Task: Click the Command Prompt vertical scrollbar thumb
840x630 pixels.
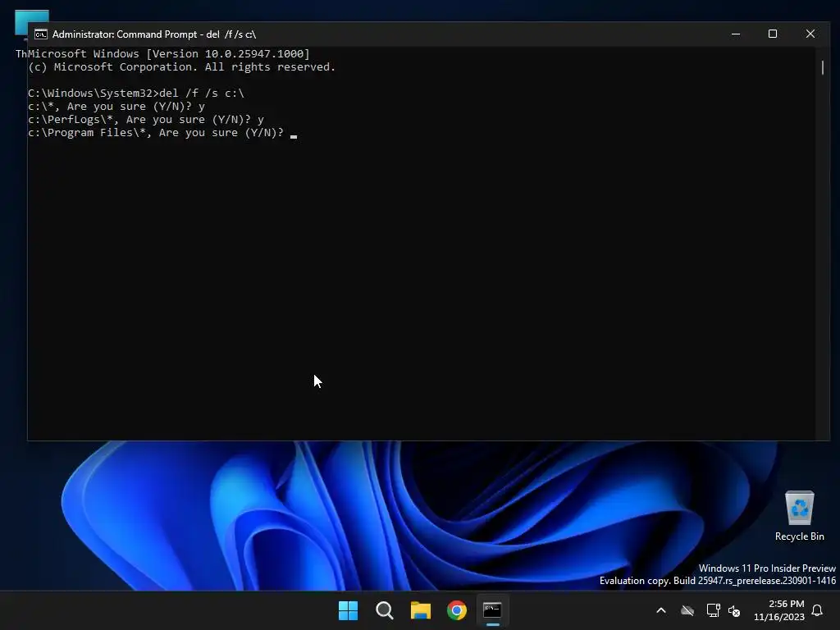Action: pos(823,67)
